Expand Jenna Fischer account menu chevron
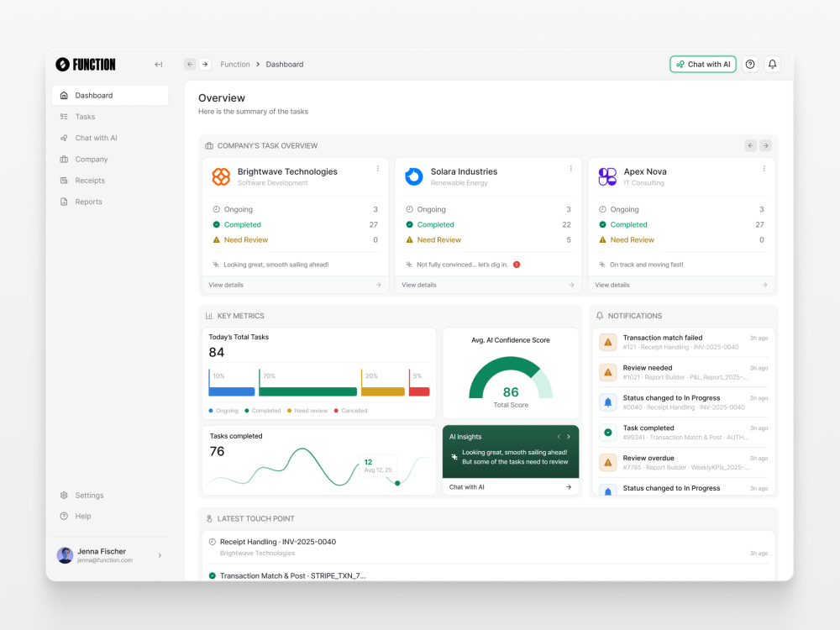Image resolution: width=840 pixels, height=630 pixels. click(160, 555)
